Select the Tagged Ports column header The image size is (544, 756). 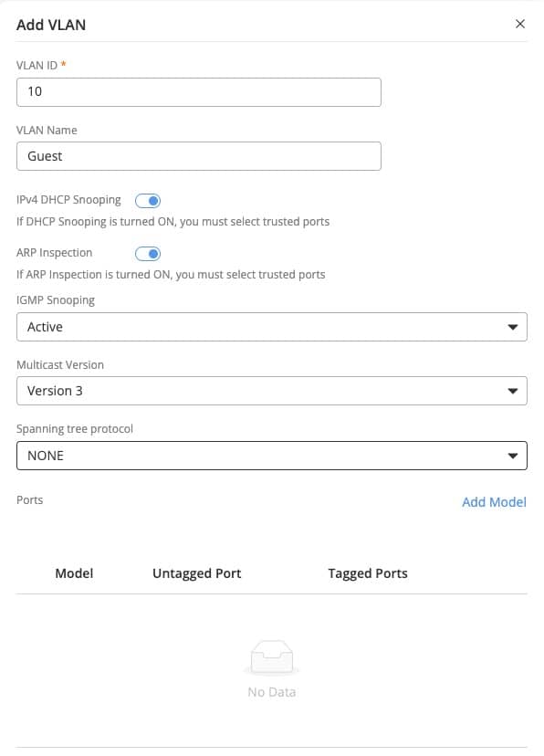click(x=368, y=573)
